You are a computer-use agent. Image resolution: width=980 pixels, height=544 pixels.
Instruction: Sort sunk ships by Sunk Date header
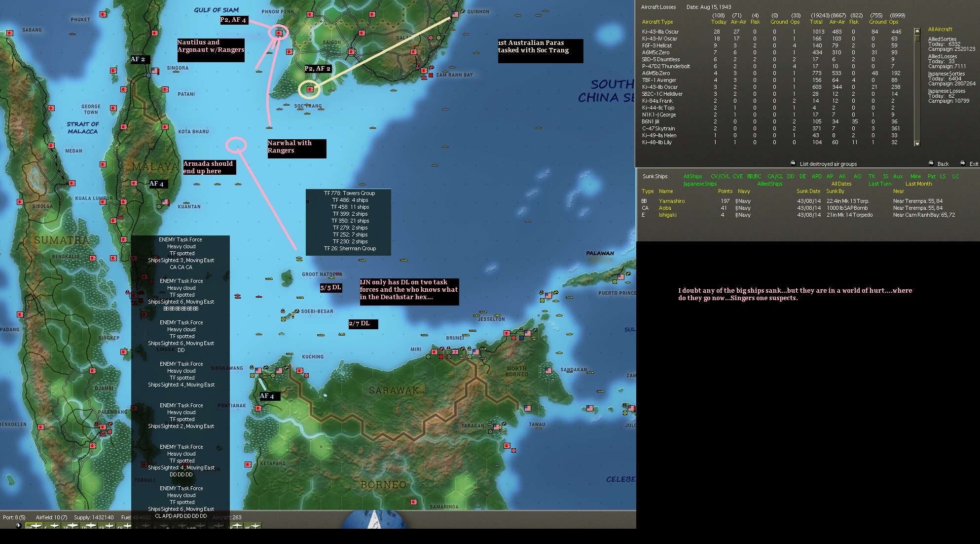coord(808,191)
